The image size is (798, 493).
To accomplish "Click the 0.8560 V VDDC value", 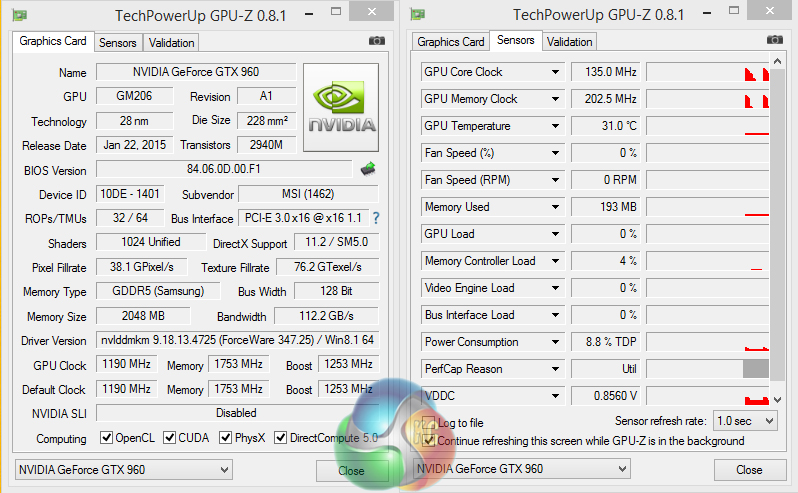I will click(606, 396).
